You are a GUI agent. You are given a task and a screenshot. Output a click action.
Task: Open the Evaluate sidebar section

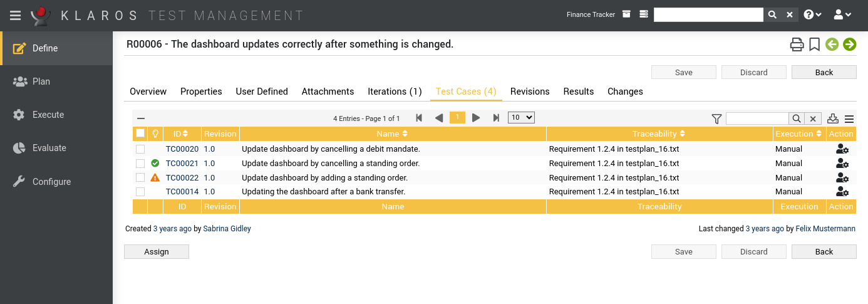(49, 148)
